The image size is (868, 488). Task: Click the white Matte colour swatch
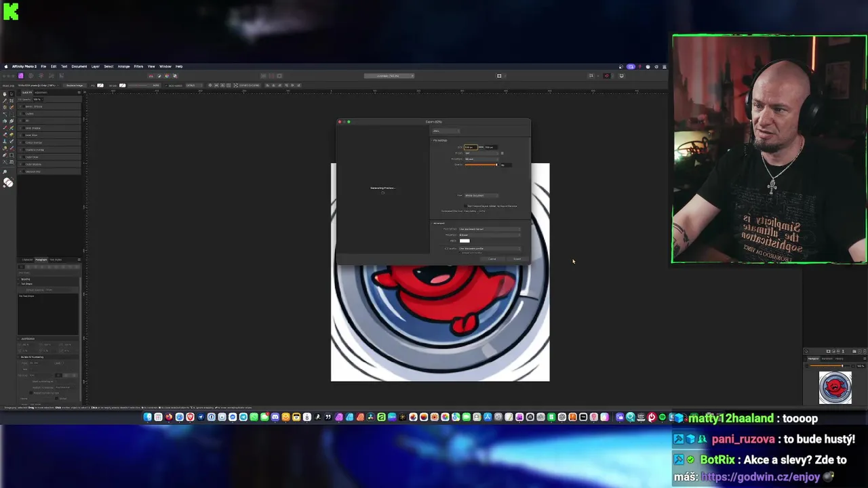click(465, 241)
